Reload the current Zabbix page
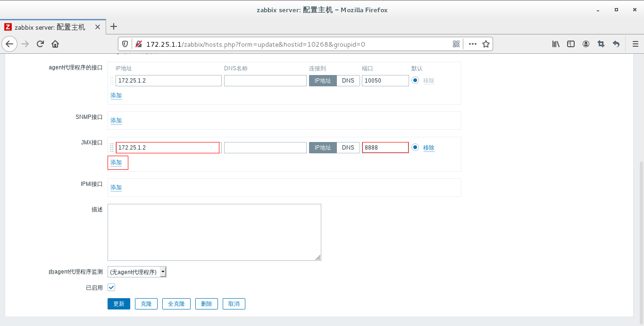The image size is (644, 326). coord(40,43)
